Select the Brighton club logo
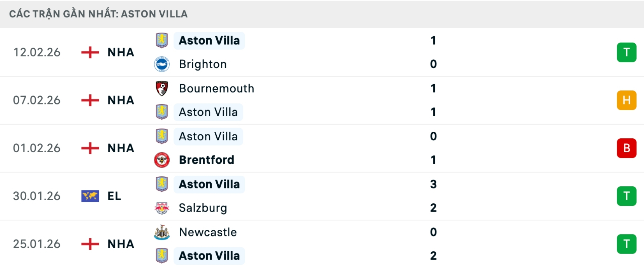 [162, 64]
